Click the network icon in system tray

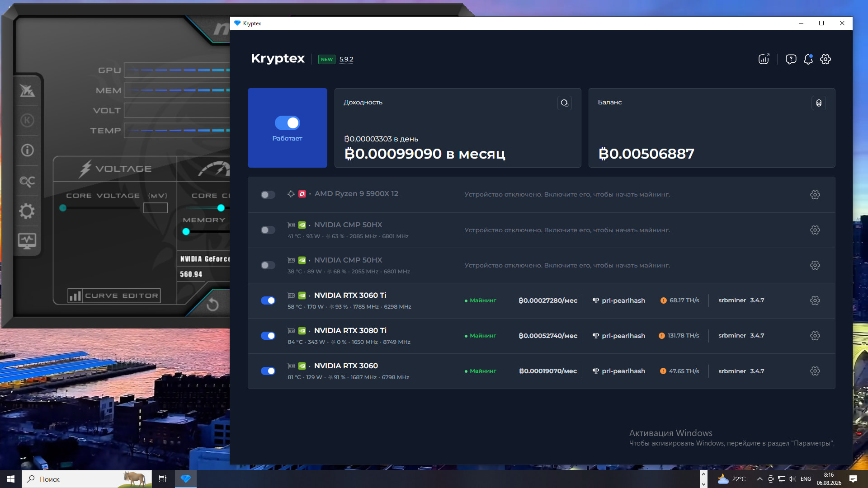(x=782, y=479)
